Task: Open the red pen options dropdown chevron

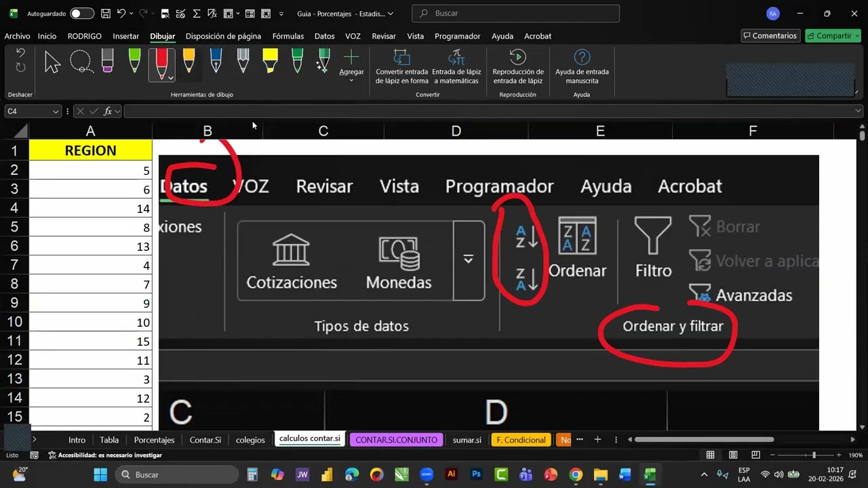Action: click(x=171, y=77)
